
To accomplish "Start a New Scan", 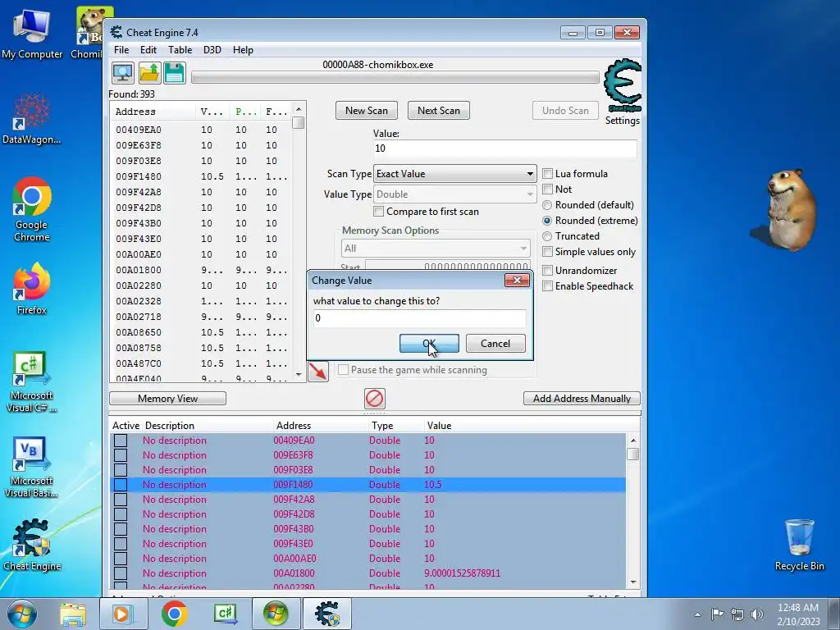I will tap(367, 111).
